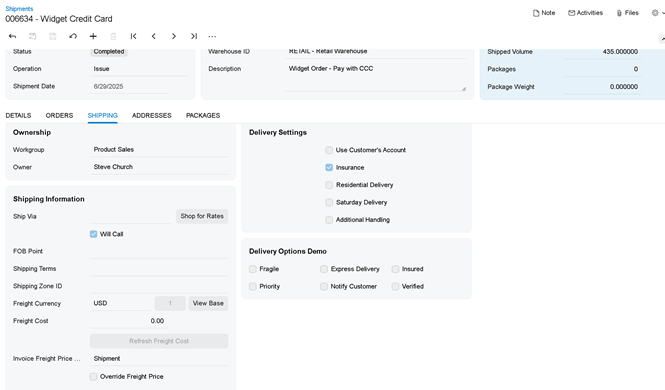Click the Delete trash icon
Viewport: 665px width, 390px height.
tap(113, 36)
